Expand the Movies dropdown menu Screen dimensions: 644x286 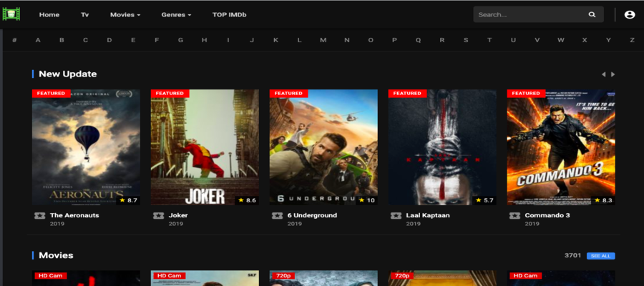(x=125, y=14)
